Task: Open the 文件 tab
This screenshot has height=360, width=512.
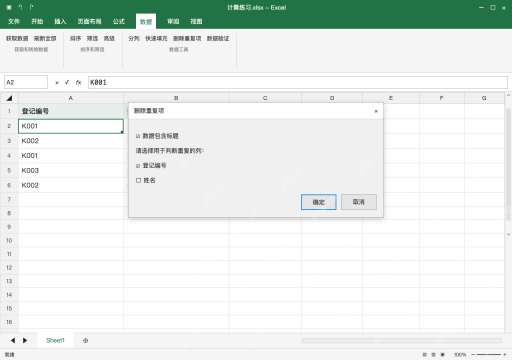Action: (x=14, y=22)
